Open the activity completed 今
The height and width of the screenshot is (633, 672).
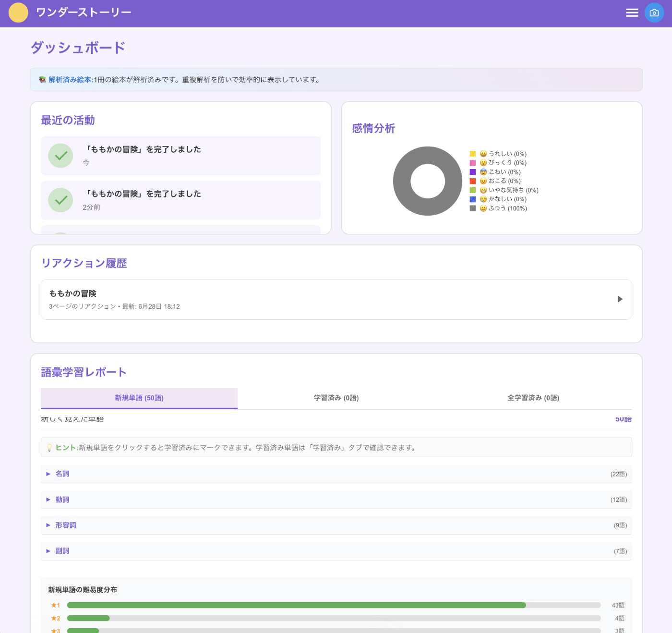click(x=180, y=156)
